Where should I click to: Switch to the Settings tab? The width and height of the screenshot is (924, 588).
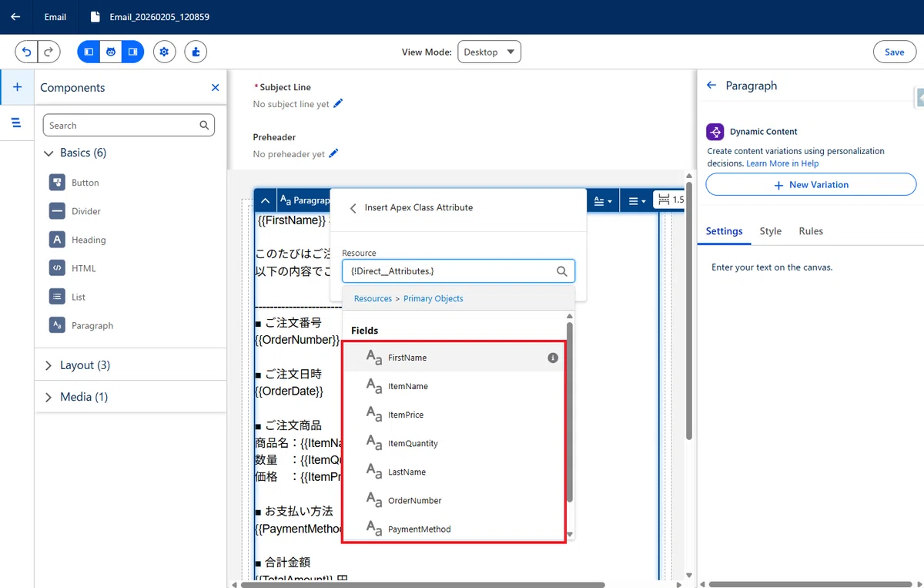pyautogui.click(x=724, y=231)
